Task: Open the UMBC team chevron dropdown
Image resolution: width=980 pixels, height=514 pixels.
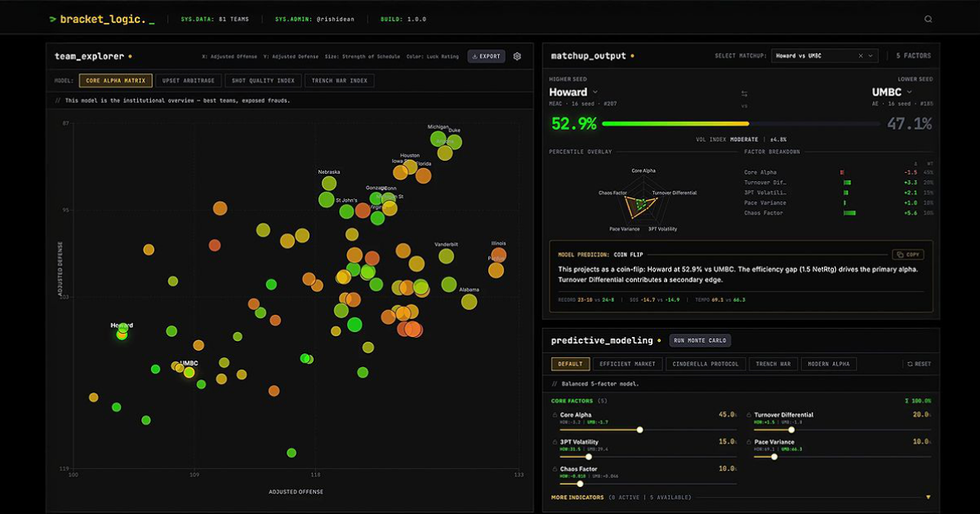Action: (x=909, y=92)
